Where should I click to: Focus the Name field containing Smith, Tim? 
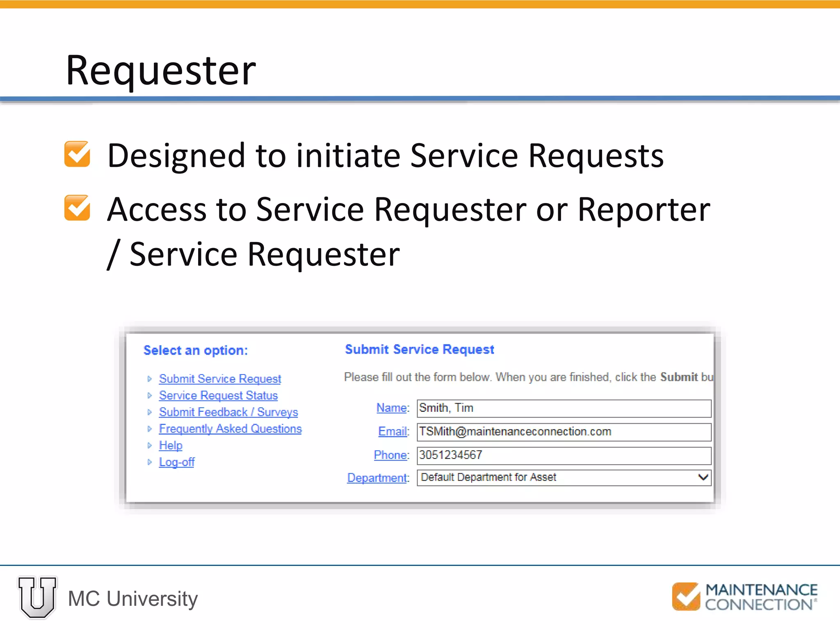tap(564, 409)
